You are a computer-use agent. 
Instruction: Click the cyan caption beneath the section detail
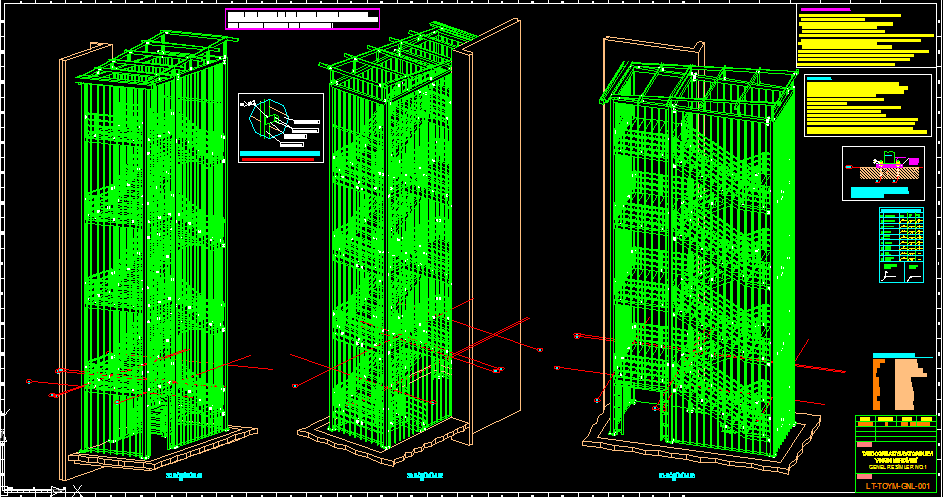click(882, 190)
